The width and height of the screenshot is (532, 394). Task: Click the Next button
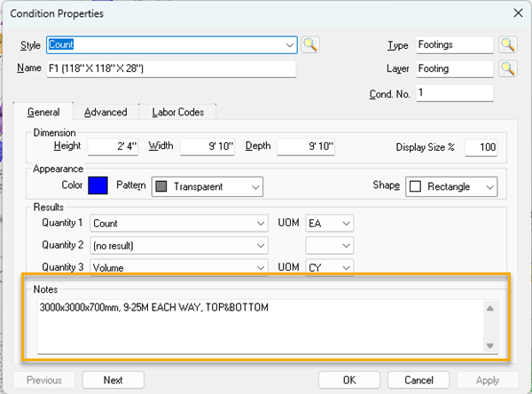point(113,380)
